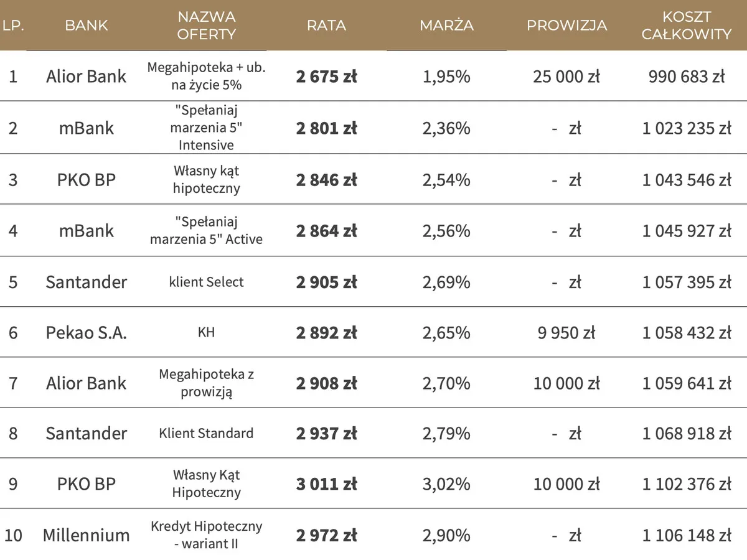Select the 25 000 zł commission cell
747x560 pixels.
(x=566, y=77)
